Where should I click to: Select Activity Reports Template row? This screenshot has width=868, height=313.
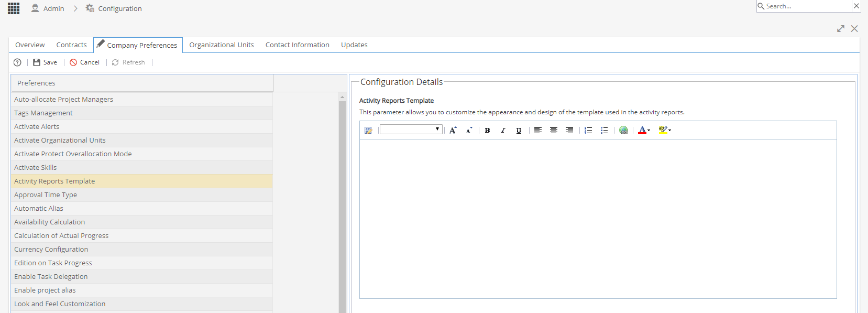[141, 181]
